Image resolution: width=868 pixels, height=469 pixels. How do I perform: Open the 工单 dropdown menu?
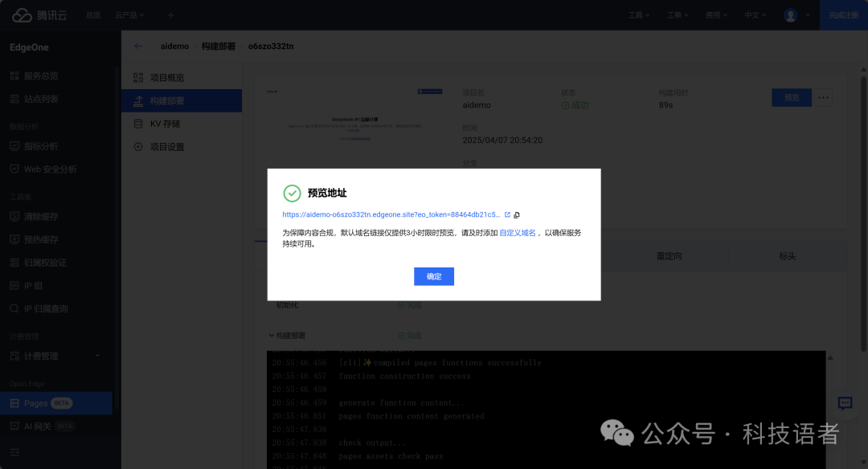678,15
